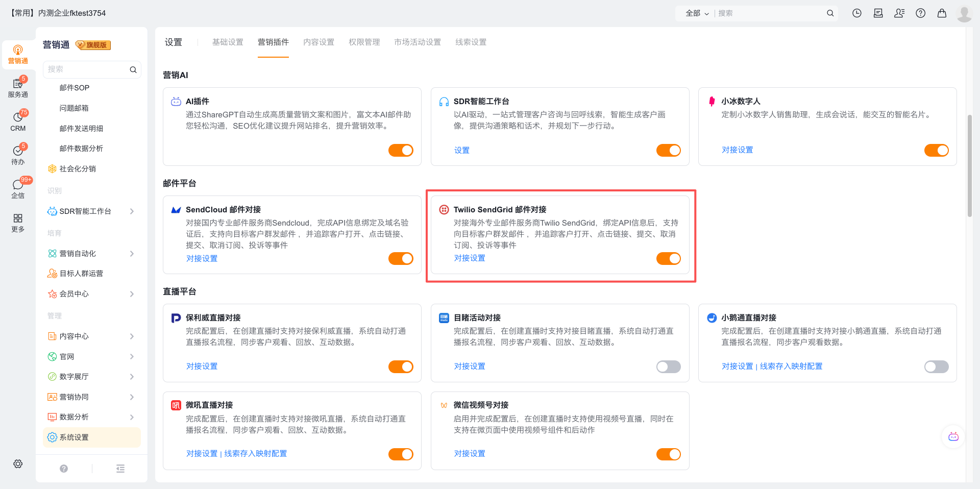Switch to the 内容设置 tab

click(x=318, y=42)
